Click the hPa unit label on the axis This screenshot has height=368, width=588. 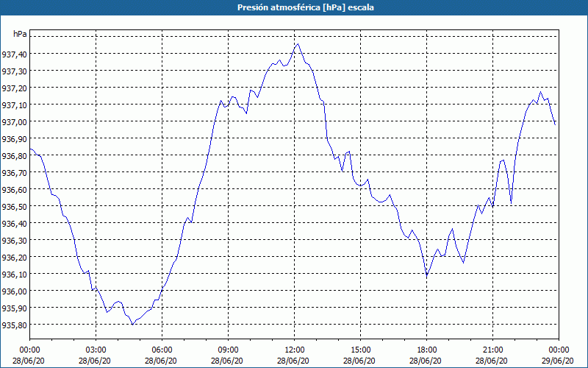pos(20,34)
